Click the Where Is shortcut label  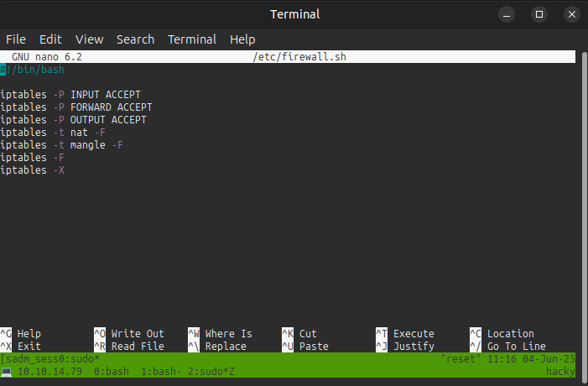pos(228,334)
